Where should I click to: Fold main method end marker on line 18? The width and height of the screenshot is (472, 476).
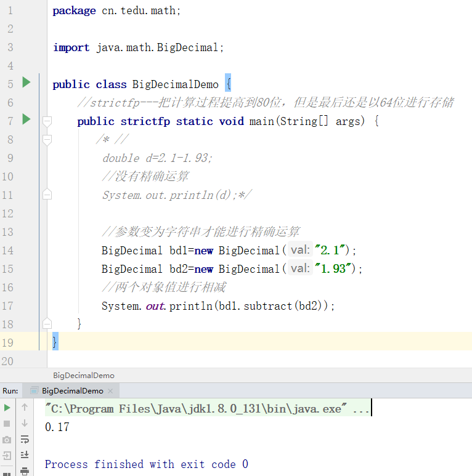pos(47,324)
